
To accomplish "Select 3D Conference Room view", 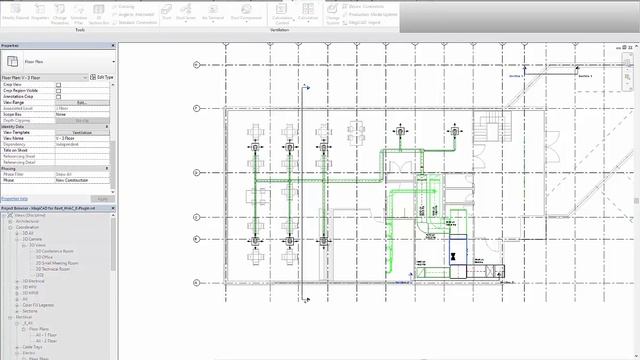I will pos(54,251).
